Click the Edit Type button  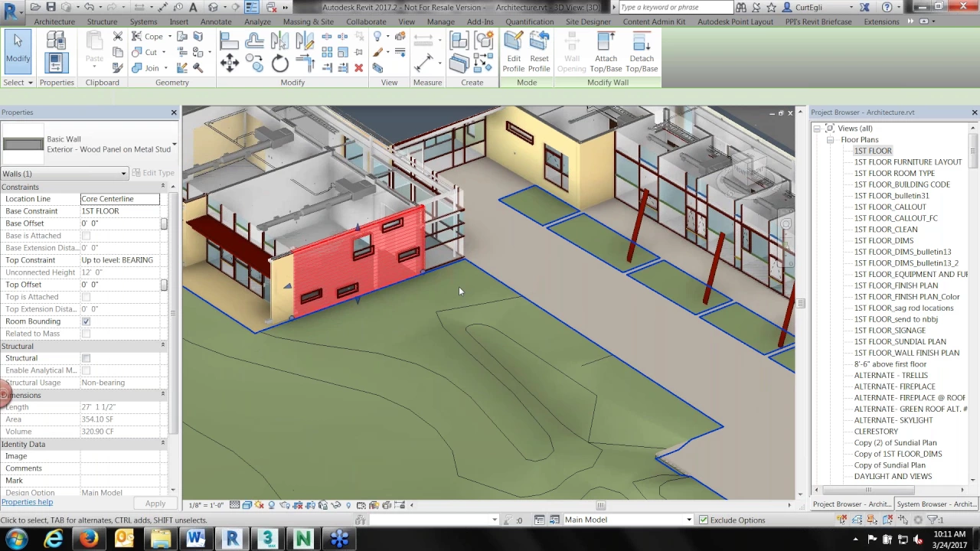pos(153,173)
